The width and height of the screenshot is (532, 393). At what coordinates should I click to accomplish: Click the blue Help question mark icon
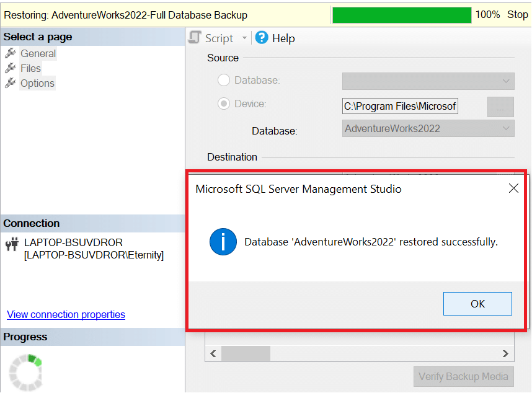click(x=262, y=38)
